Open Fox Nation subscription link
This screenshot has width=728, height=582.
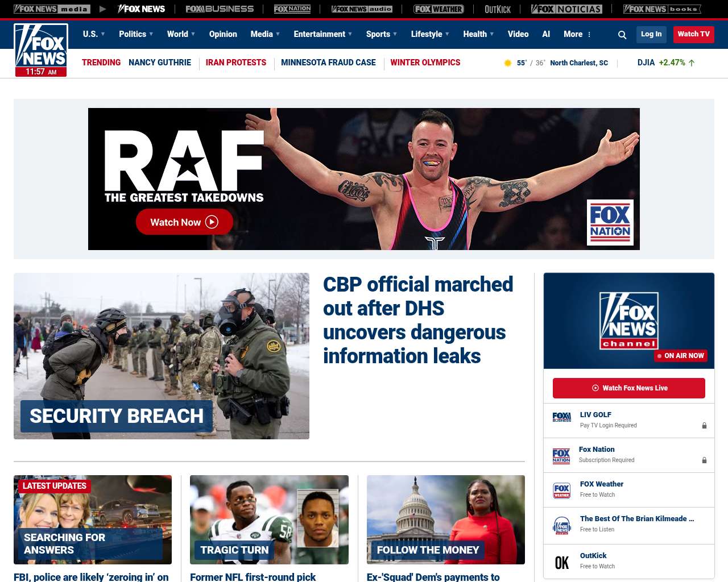tap(597, 450)
